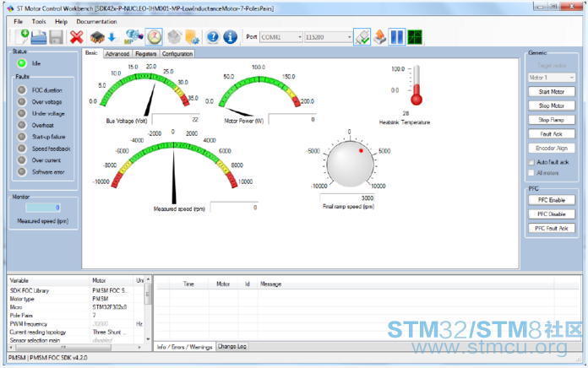The image size is (588, 368).
Task: Open the File menu
Action: (x=18, y=21)
